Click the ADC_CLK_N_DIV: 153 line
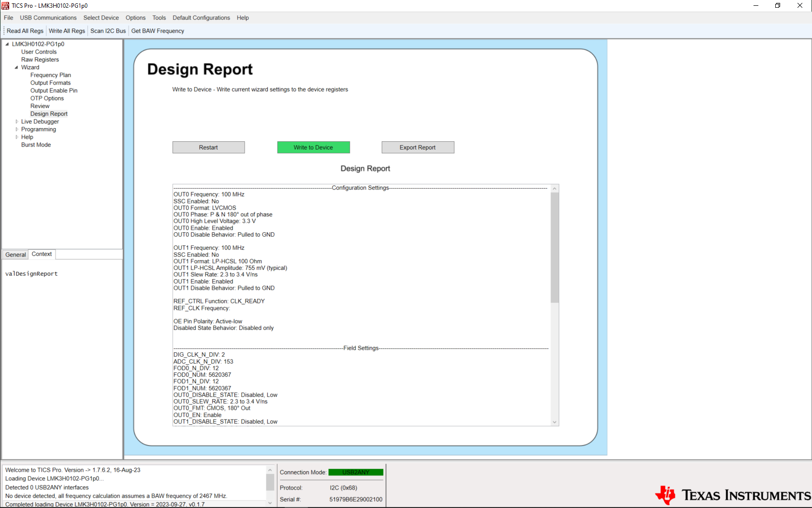812x508 pixels. pyautogui.click(x=203, y=361)
